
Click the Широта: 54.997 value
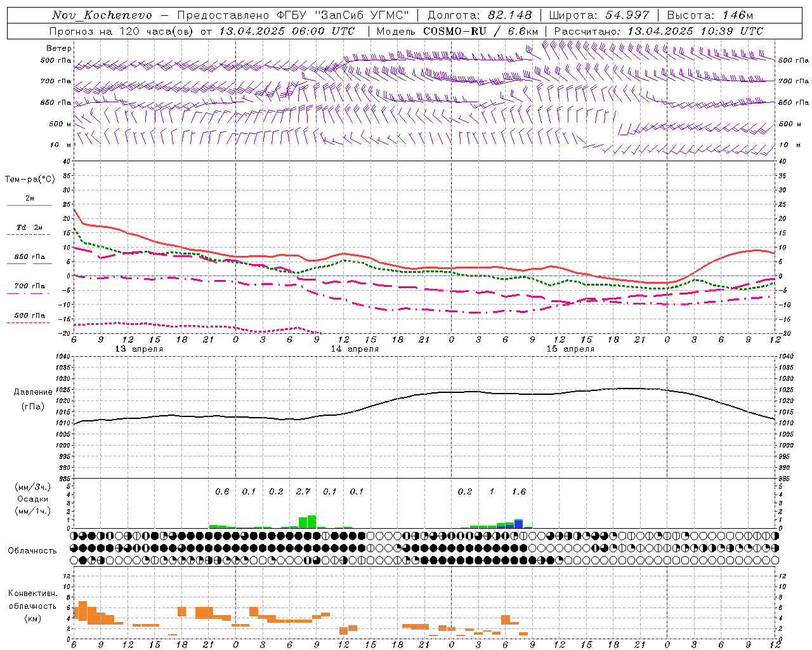coord(599,15)
